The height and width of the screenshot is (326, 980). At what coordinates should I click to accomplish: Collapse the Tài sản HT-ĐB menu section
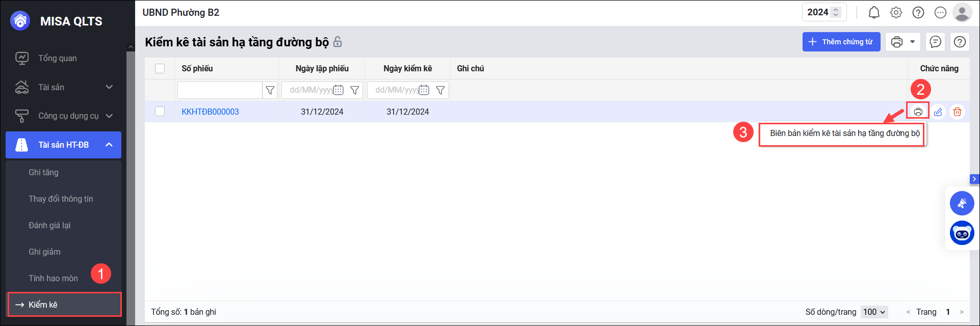109,145
